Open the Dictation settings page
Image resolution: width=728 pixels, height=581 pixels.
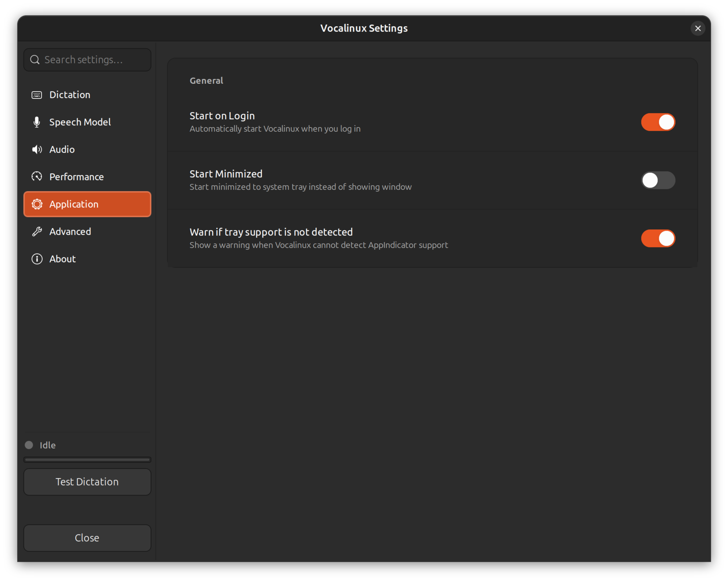[87, 95]
